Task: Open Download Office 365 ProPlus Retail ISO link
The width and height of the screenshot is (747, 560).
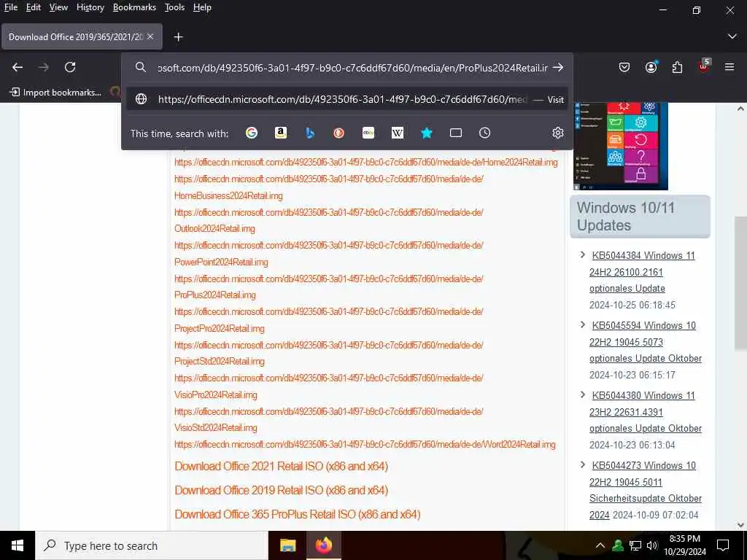Action: (298, 514)
